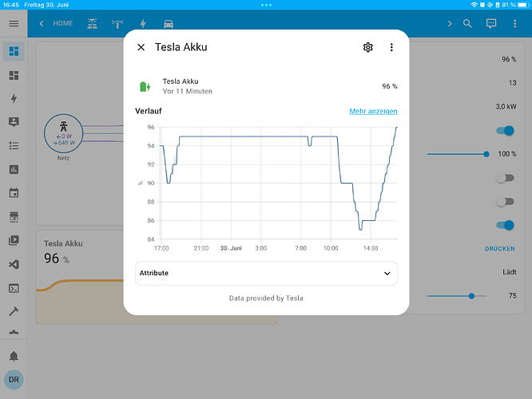
Task: Toggle the first off switch under 100 % slider
Action: click(x=505, y=178)
